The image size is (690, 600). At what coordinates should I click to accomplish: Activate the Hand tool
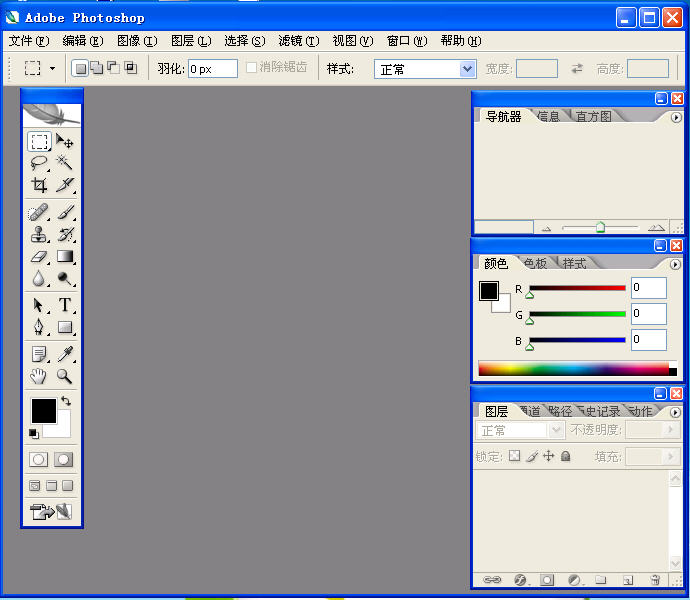click(x=39, y=377)
